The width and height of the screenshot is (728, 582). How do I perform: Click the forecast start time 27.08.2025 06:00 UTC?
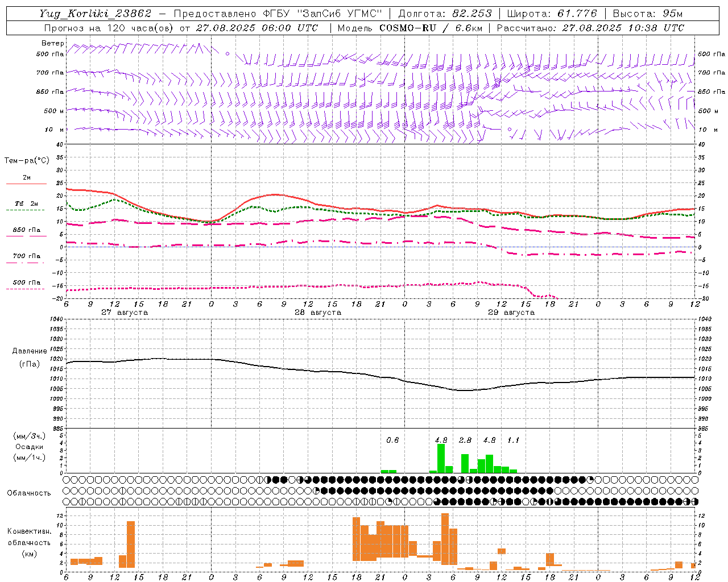[x=257, y=28]
